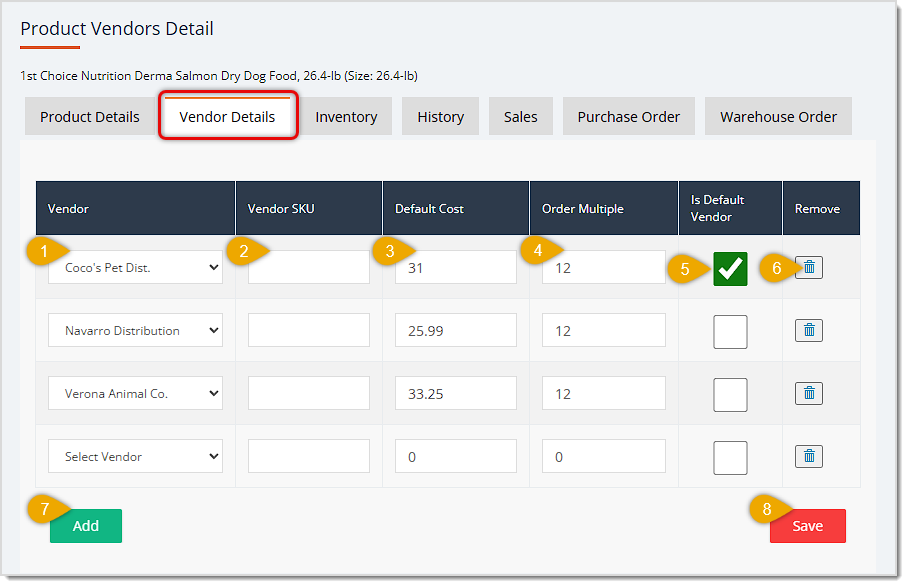
Task: Click the Vendor column header
Action: pyautogui.click(x=135, y=208)
